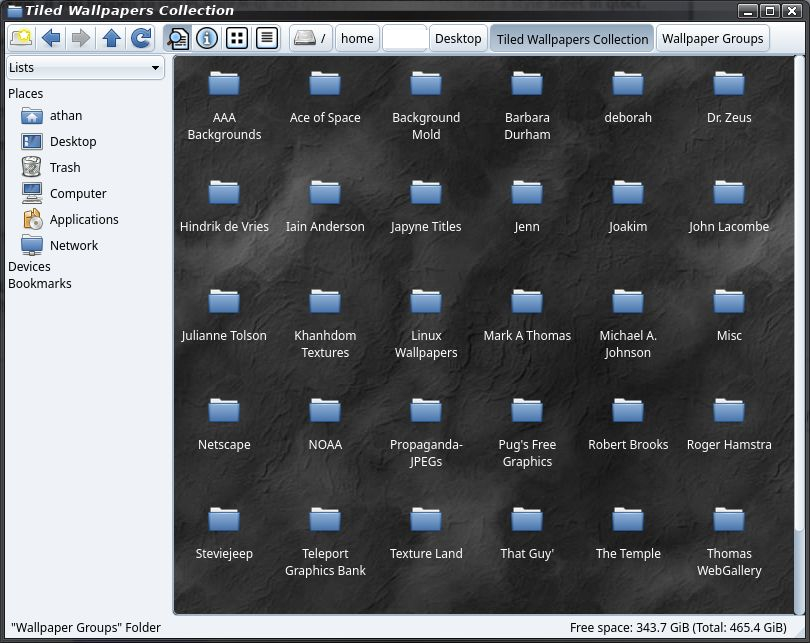810x643 pixels.
Task: Open Trash in the sidebar
Action: click(51, 167)
